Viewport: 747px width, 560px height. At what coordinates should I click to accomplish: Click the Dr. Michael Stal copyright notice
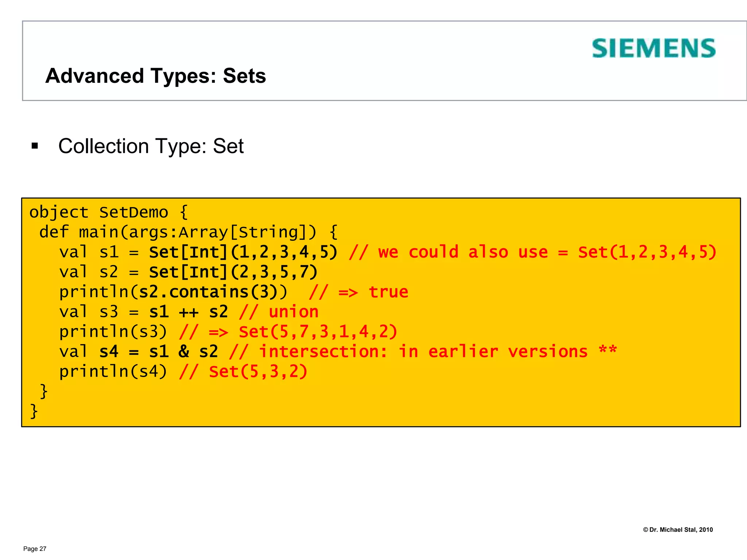tap(677, 530)
